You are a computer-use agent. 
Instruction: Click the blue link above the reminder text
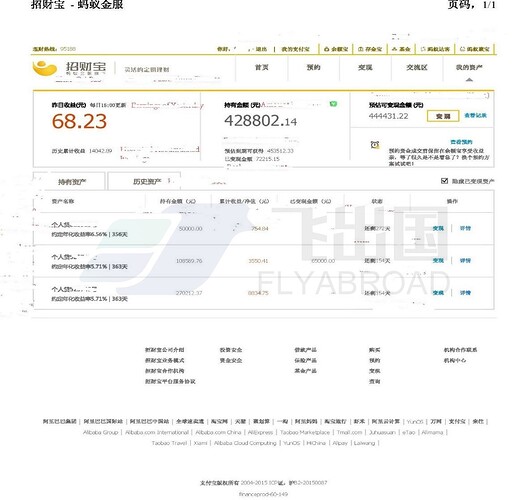point(461,142)
